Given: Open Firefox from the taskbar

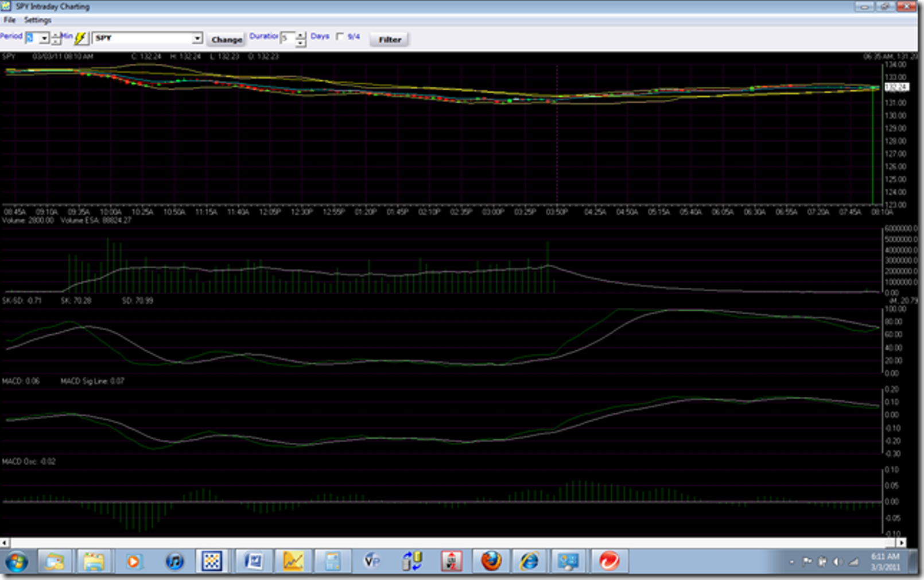Looking at the screenshot, I should coord(491,561).
